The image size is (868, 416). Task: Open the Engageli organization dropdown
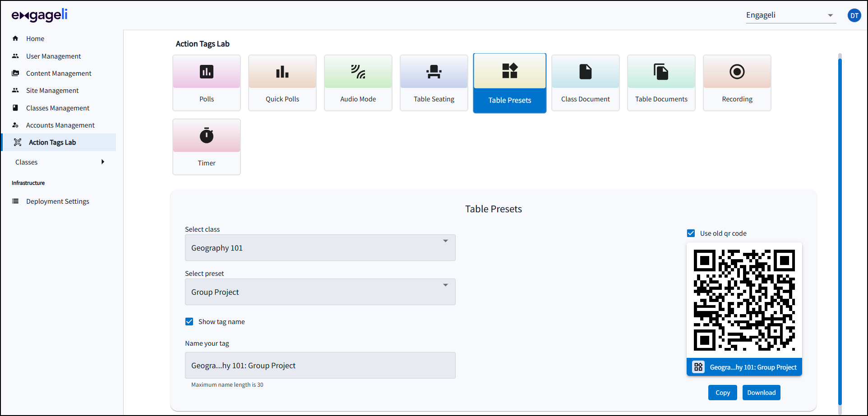pos(791,15)
